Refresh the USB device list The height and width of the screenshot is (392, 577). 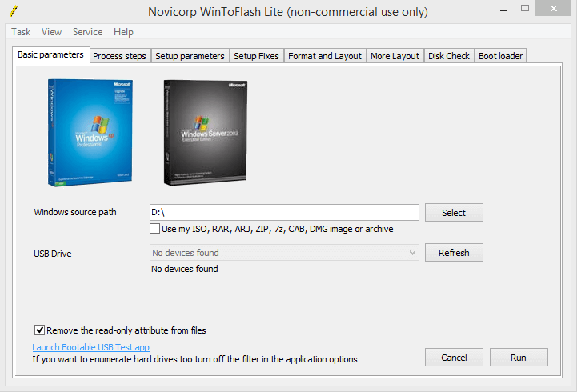click(x=454, y=253)
